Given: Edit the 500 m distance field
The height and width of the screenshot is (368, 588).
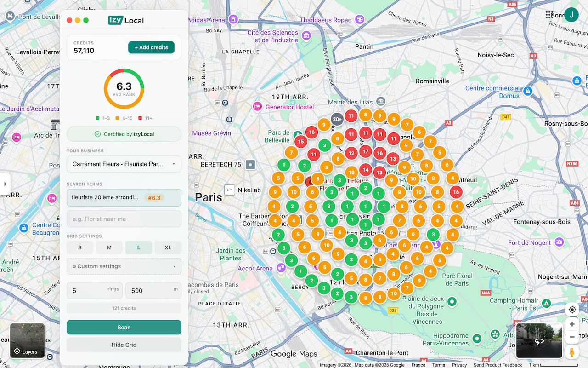Looking at the screenshot, I should point(153,291).
